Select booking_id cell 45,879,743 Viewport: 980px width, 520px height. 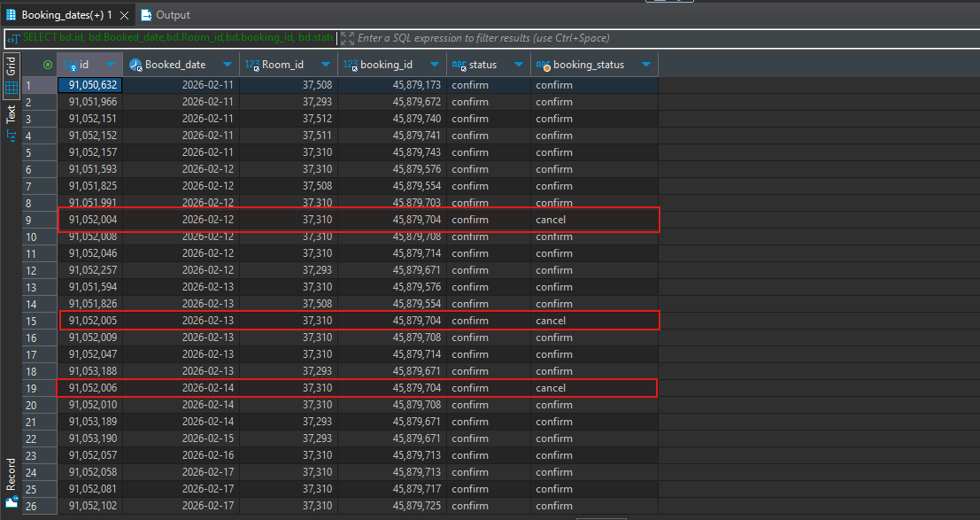pyautogui.click(x=392, y=152)
